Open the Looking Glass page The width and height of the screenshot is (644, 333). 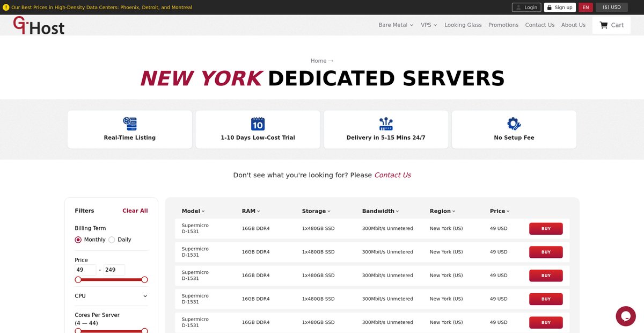[x=463, y=25]
